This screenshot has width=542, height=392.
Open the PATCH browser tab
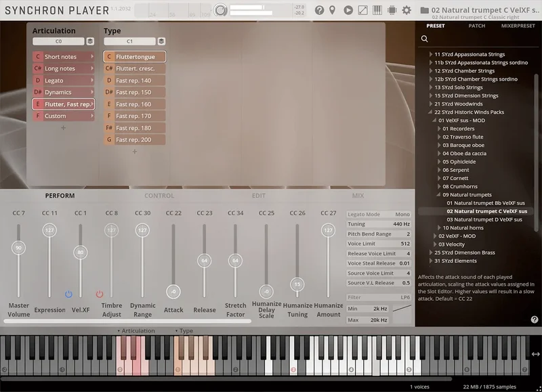coord(477,26)
